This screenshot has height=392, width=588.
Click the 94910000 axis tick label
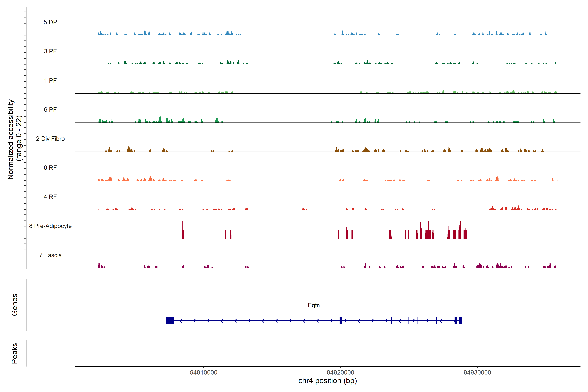point(204,372)
